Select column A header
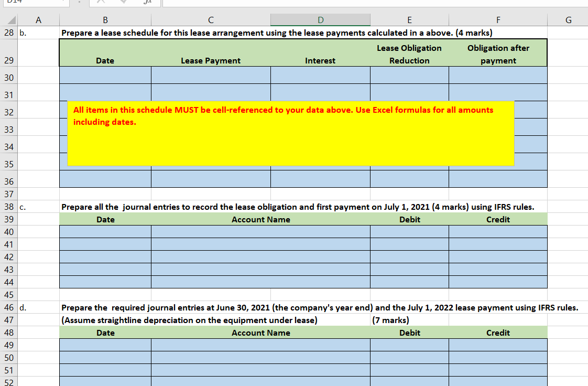This screenshot has width=588, height=386. [x=38, y=20]
